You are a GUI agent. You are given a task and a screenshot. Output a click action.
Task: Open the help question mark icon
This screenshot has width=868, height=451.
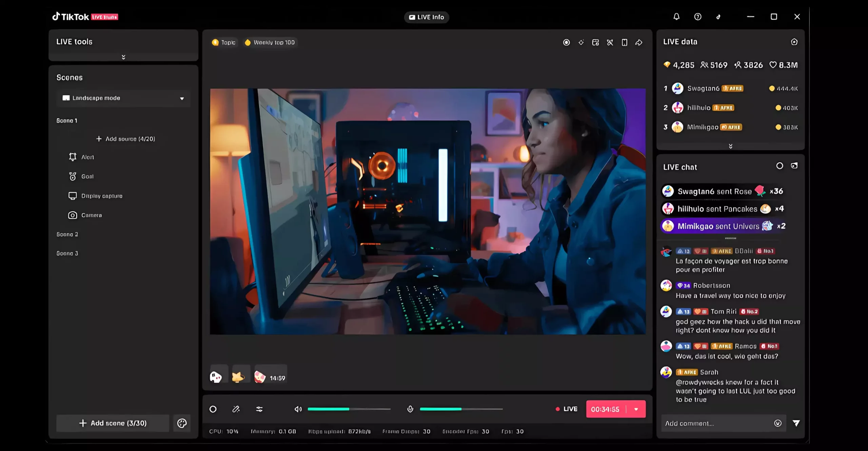(x=697, y=17)
